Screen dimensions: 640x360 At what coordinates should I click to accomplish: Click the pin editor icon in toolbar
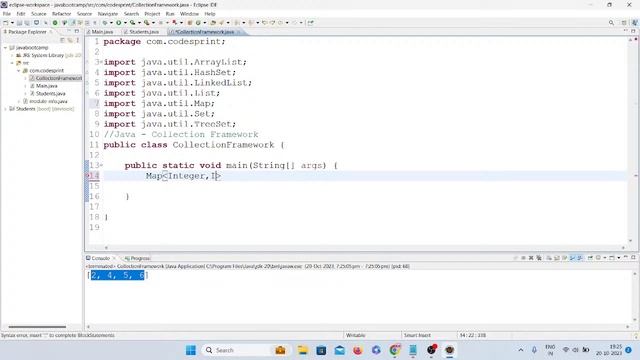311,23
